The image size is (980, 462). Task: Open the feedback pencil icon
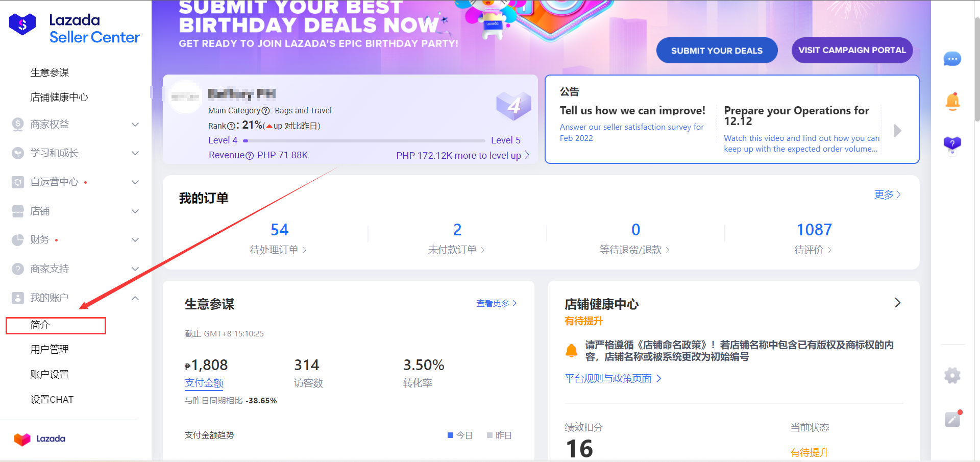[x=952, y=419]
